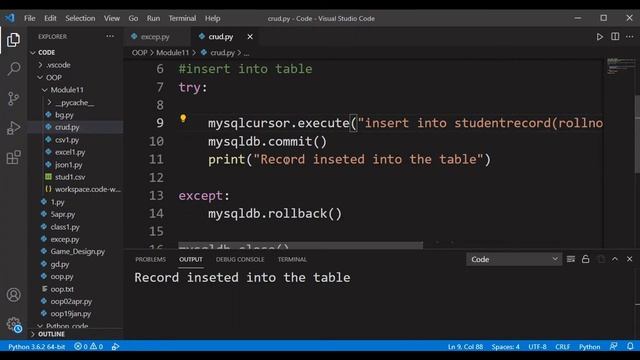Screen dimensions: 640x360
Task: Switch to the Problems panel tab
Action: pos(150,260)
